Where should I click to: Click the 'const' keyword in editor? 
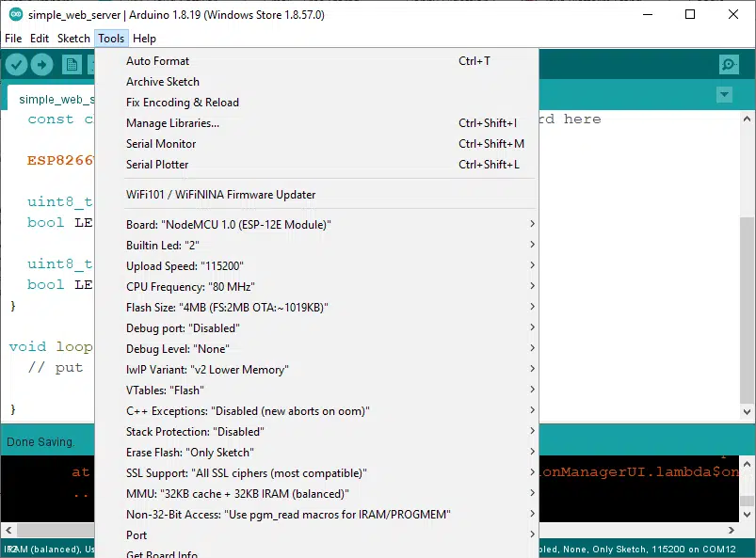(51, 119)
